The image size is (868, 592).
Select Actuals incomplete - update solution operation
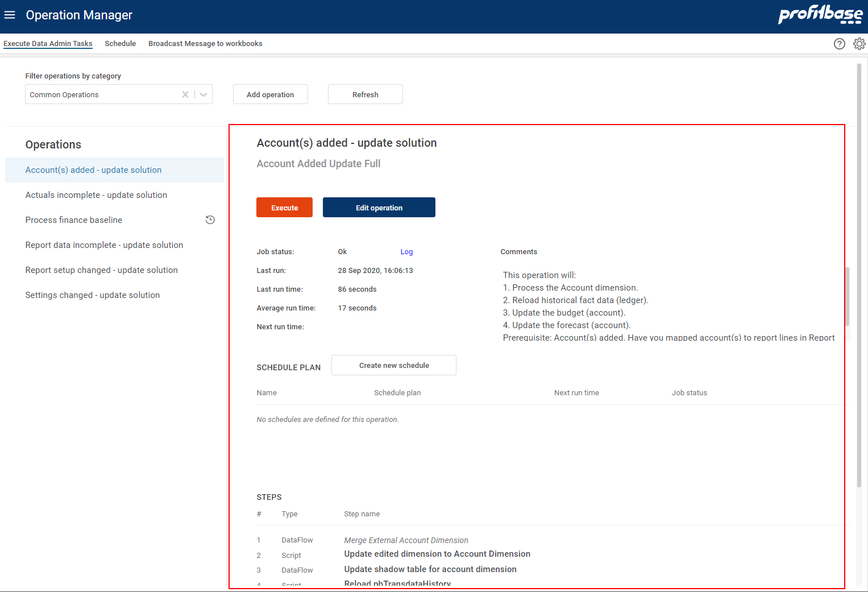[96, 195]
